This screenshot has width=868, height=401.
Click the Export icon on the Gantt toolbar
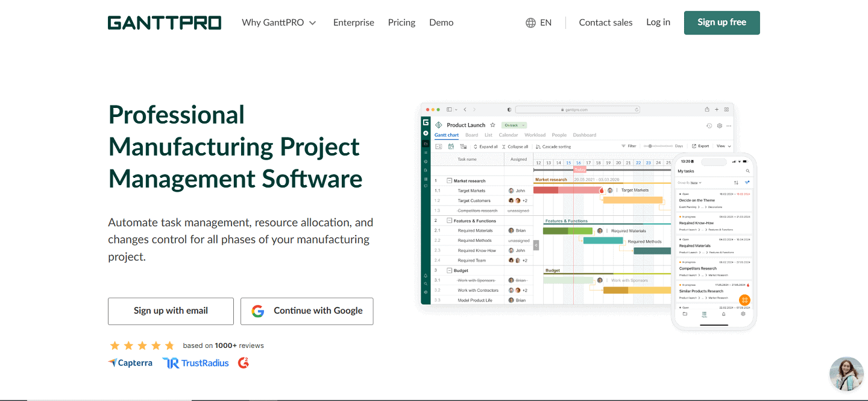(x=702, y=145)
